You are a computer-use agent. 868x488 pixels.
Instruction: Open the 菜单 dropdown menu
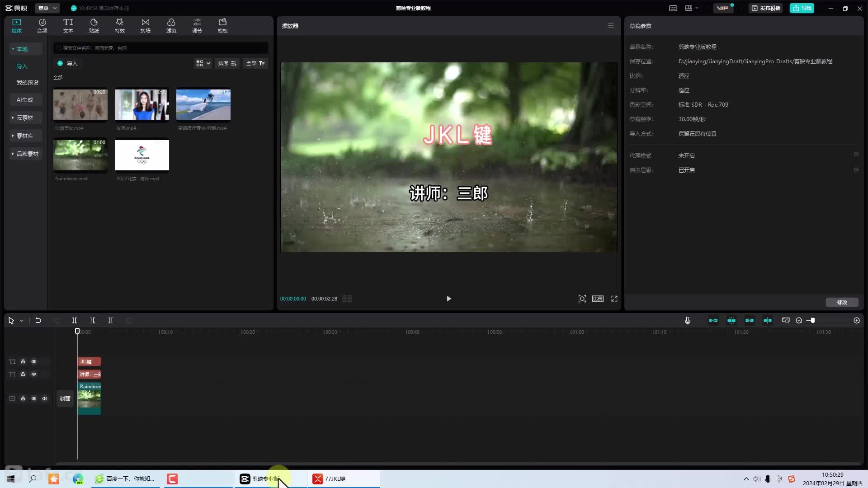47,8
